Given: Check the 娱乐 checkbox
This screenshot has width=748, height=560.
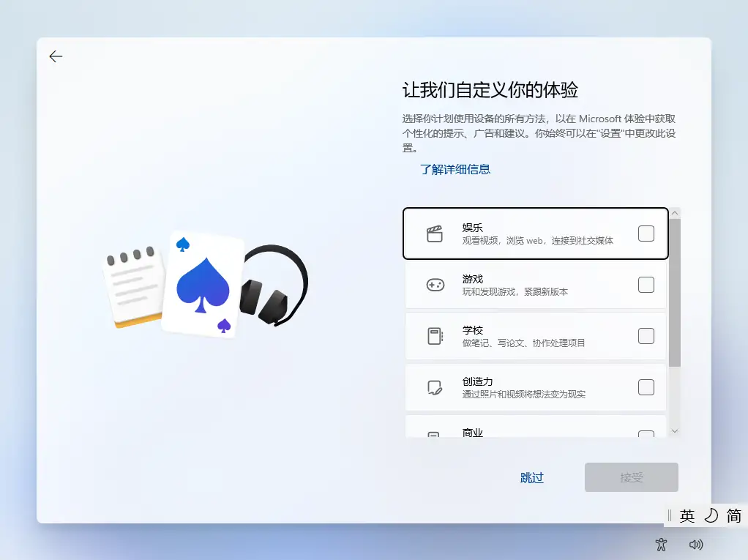Looking at the screenshot, I should [x=646, y=232].
